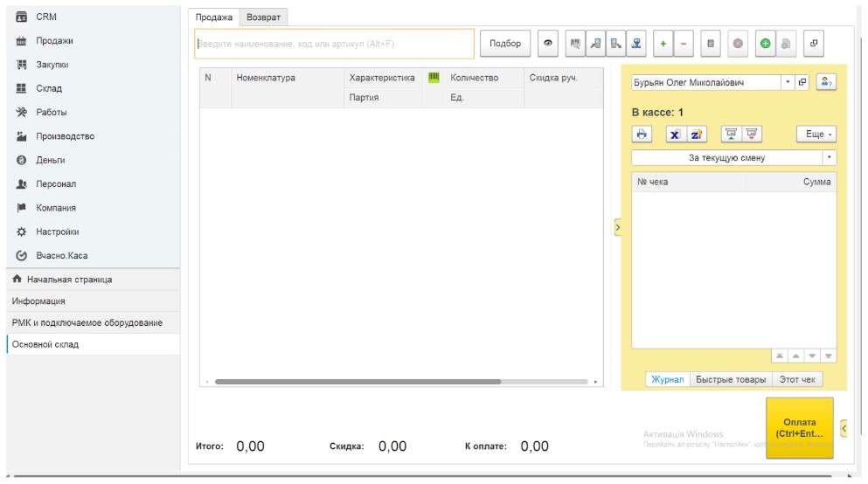The height and width of the screenshot is (484, 868).
Task: Click the X-report icon in cashier panel
Action: pos(675,135)
